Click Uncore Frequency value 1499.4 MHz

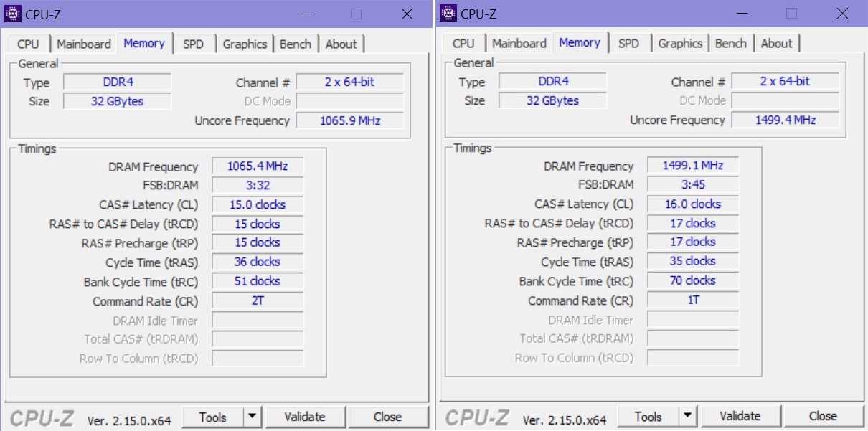[x=786, y=120]
